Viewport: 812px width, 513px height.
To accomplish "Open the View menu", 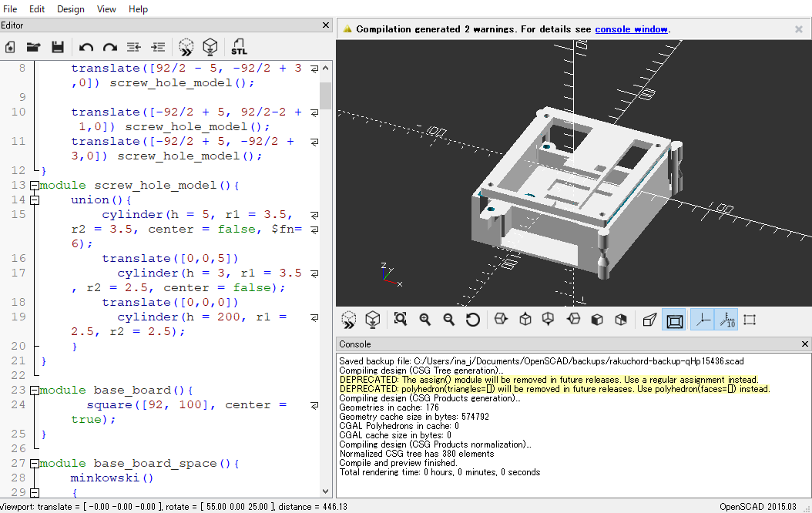I will [x=106, y=8].
